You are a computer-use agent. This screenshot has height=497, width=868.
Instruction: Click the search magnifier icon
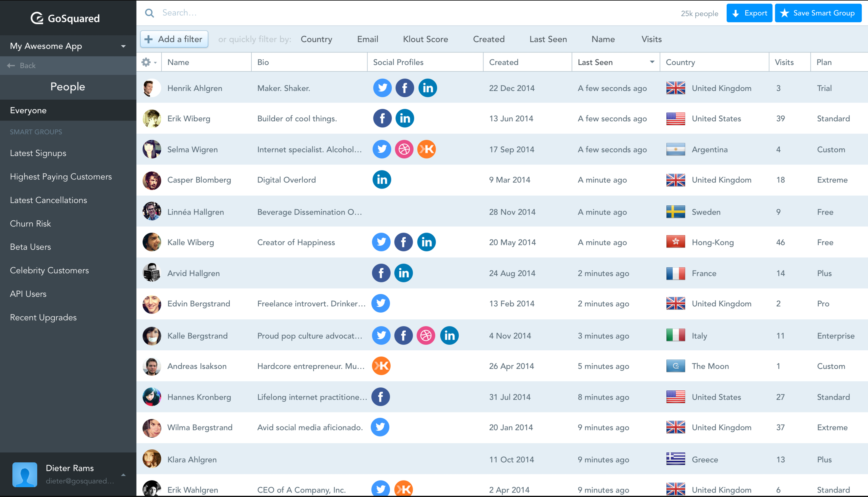pos(149,13)
